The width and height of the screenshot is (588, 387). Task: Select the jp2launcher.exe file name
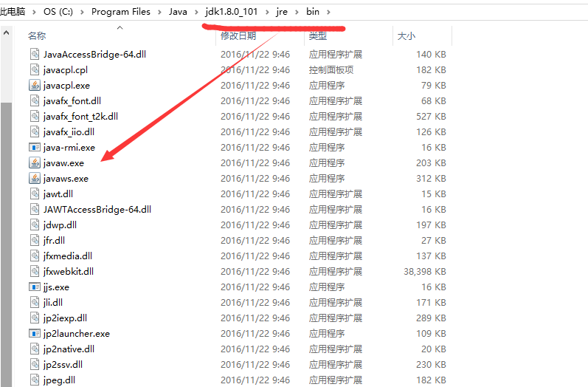pos(77,333)
